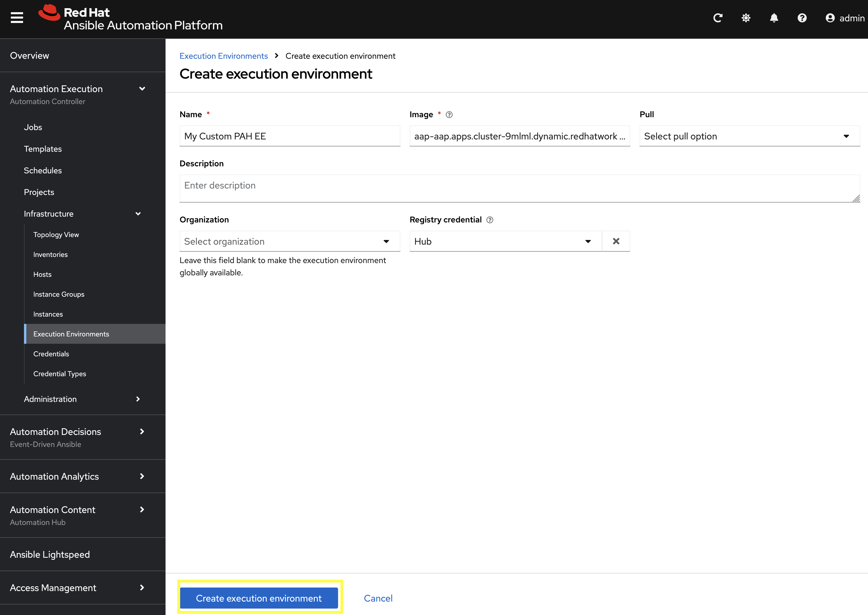Screen dimensions: 868x615
Task: Open the Select pull option dropdown
Action: tap(749, 136)
